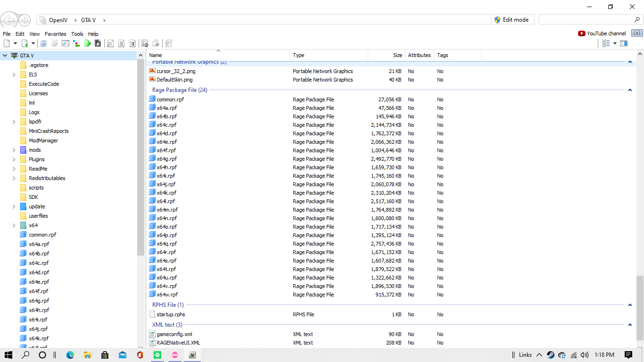Sort file list by Name column header
This screenshot has height=362, width=644.
tap(218, 55)
